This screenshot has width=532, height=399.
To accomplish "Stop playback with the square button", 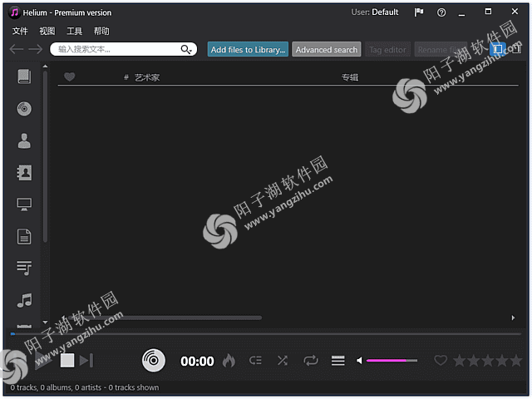I will tap(67, 360).
